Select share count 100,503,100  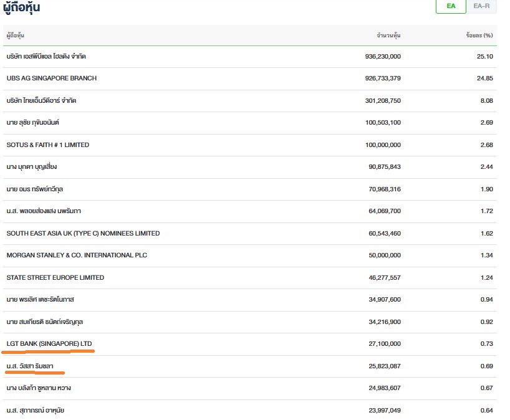pyautogui.click(x=383, y=123)
